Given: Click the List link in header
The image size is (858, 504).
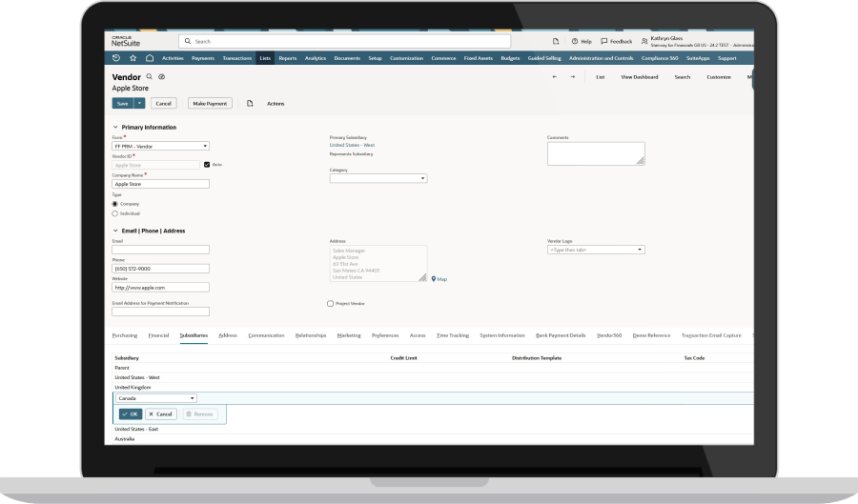Looking at the screenshot, I should point(601,77).
